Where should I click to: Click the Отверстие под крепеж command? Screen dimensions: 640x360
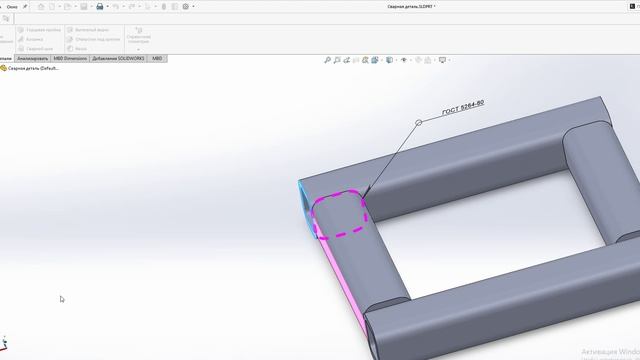pyautogui.click(x=93, y=39)
